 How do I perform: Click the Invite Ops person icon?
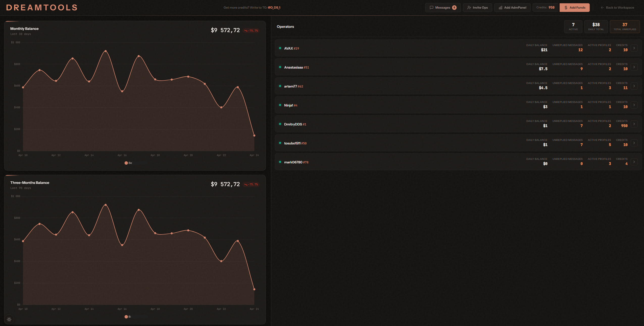469,8
